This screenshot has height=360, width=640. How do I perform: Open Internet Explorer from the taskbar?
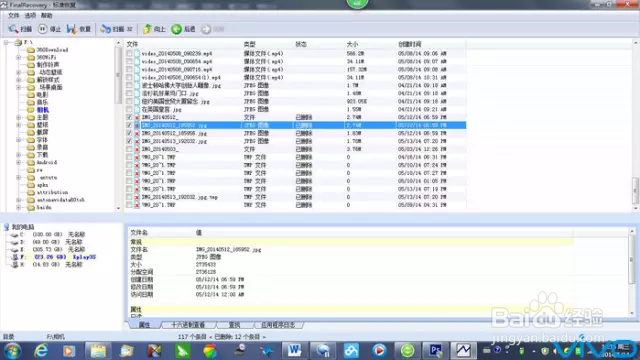pos(41,350)
